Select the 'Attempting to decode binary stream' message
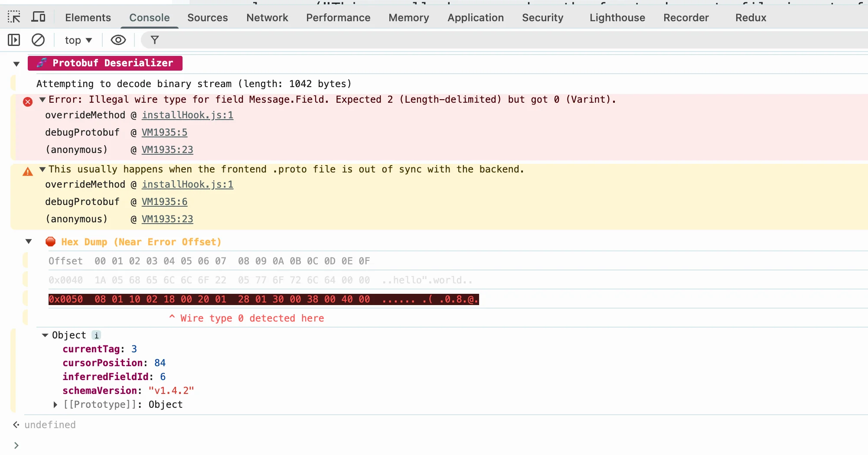The width and height of the screenshot is (868, 455). [x=194, y=84]
